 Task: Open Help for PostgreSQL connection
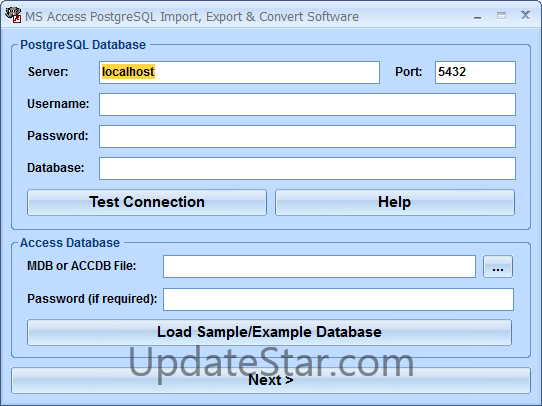coord(395,202)
